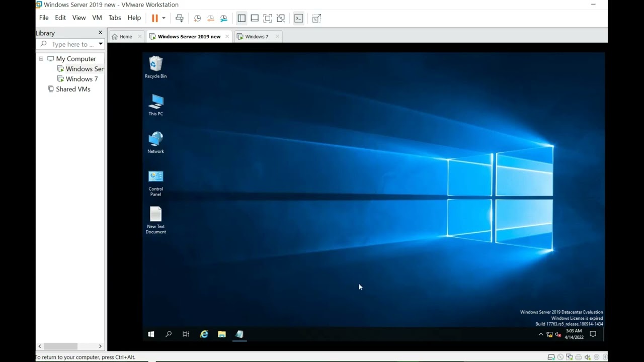
Task: Open the Help menu
Action: [134, 18]
